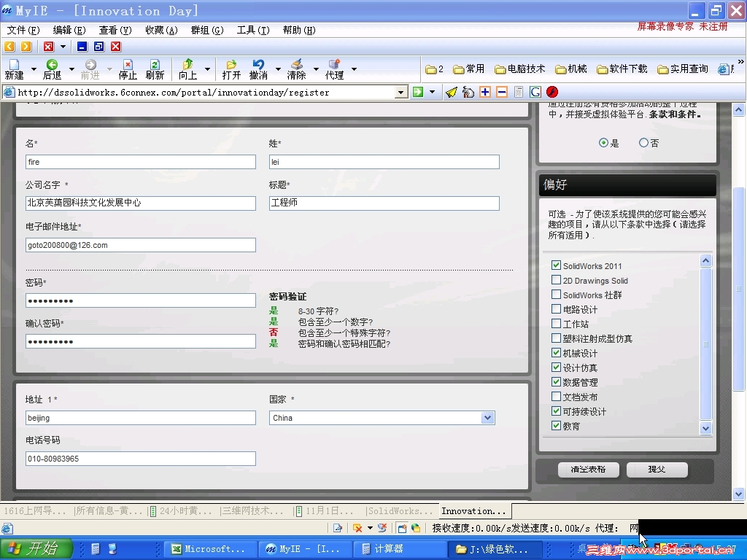Click the blue restore-tab icon in tab toolbar
The width and height of the screenshot is (747, 560).
pos(98,46)
